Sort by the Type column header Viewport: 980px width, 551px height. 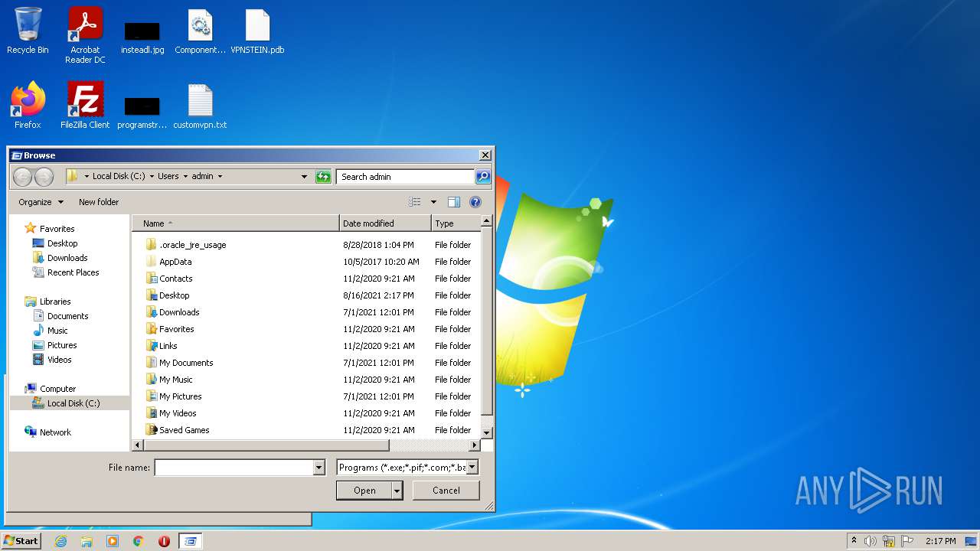(456, 223)
